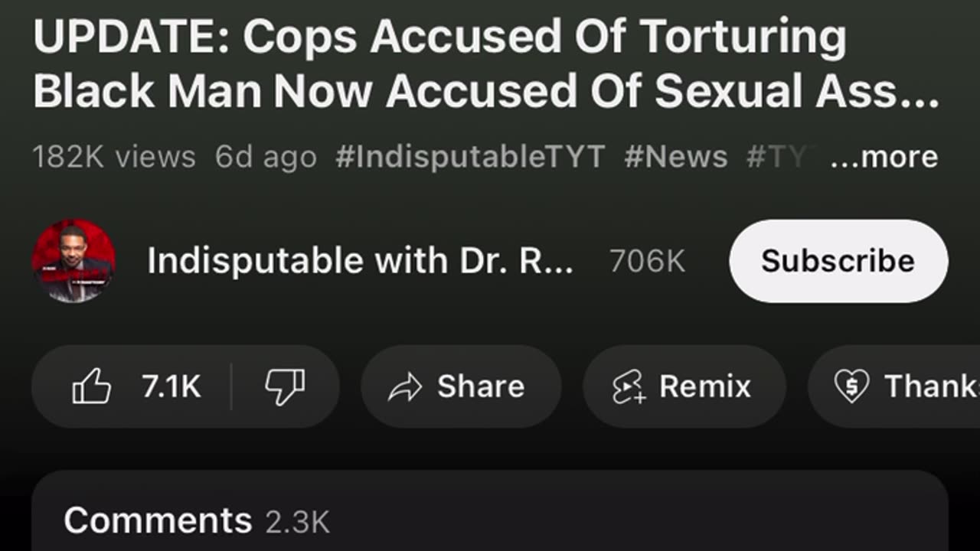Tap the Share arrow icon
This screenshot has height=551, width=980.
[x=405, y=387]
